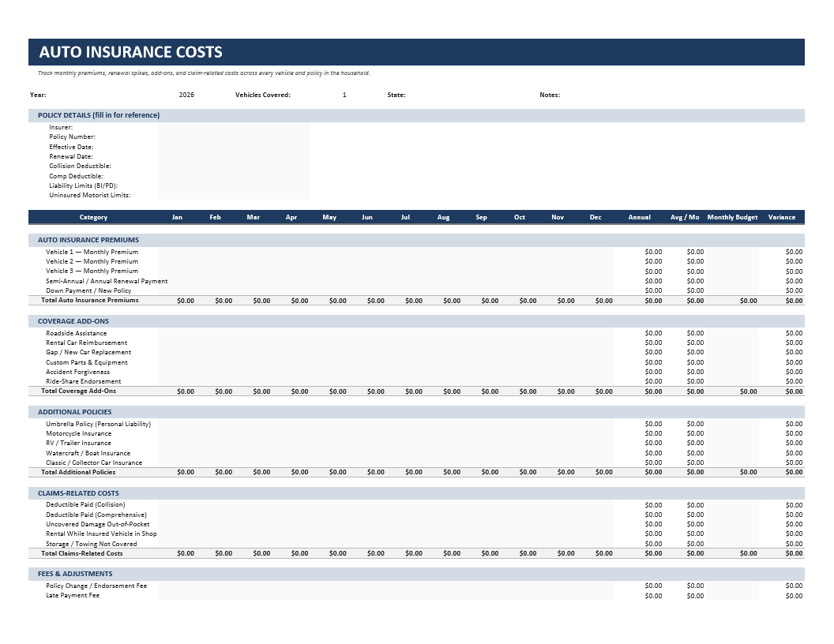Select the Ride-Share Endorsement row
834x644 pixels.
click(416, 381)
